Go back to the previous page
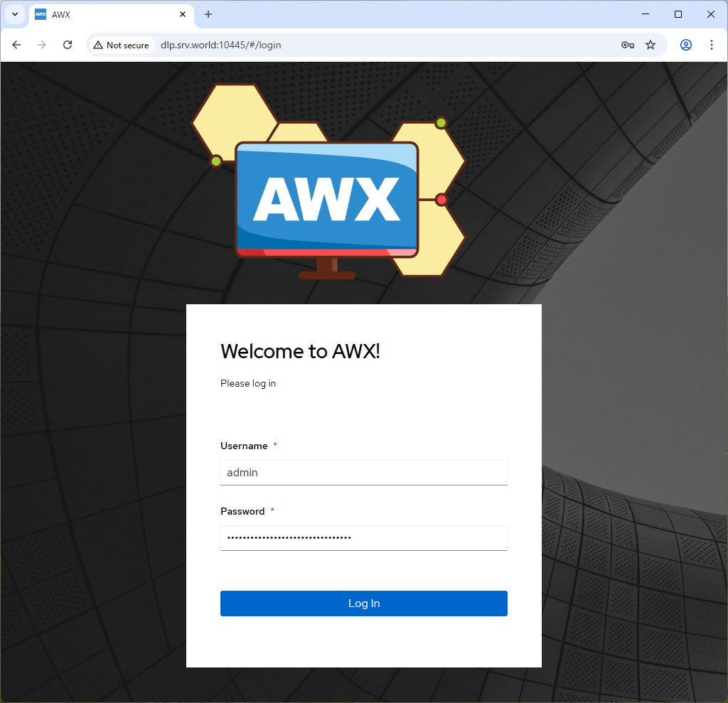The width and height of the screenshot is (728, 703). tap(16, 45)
